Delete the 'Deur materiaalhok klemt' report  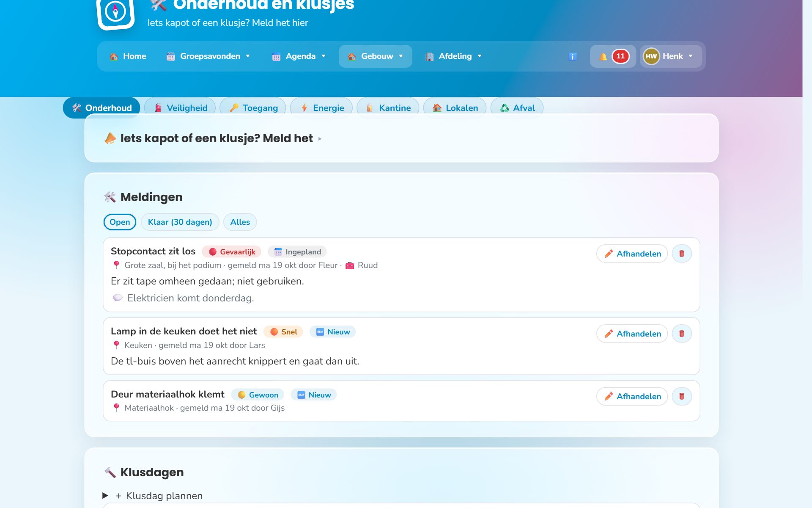(x=681, y=396)
